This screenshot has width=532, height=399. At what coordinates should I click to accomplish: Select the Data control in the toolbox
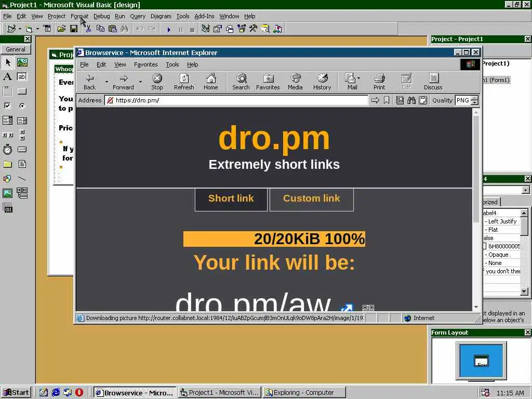(x=22, y=193)
